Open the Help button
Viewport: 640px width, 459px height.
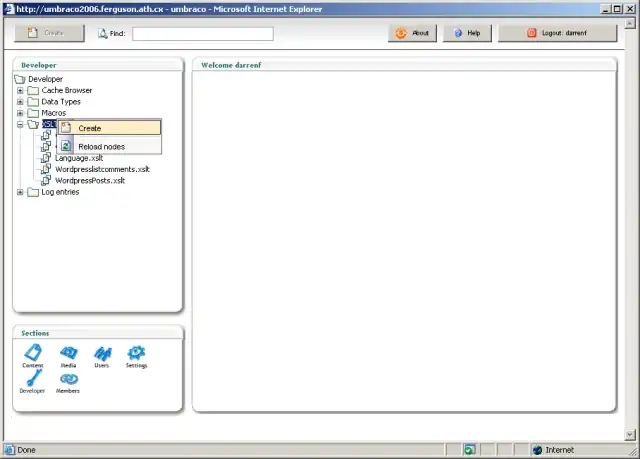click(467, 33)
